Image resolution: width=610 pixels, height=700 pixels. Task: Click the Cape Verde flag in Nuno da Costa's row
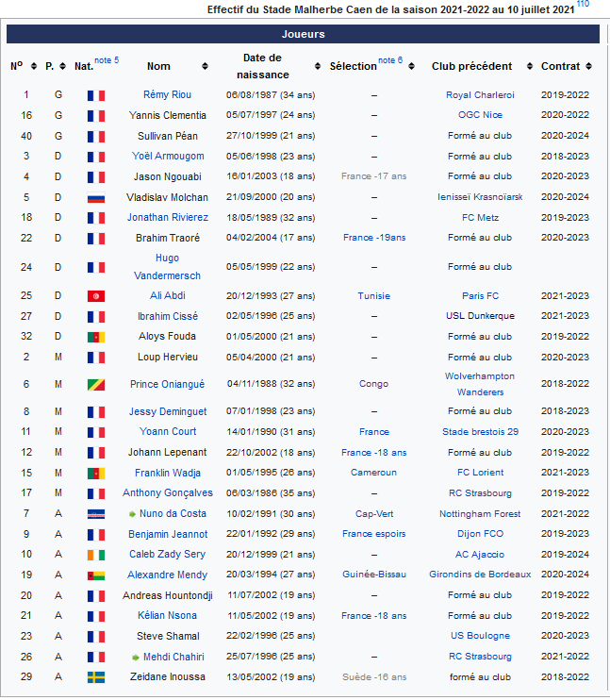pyautogui.click(x=95, y=514)
